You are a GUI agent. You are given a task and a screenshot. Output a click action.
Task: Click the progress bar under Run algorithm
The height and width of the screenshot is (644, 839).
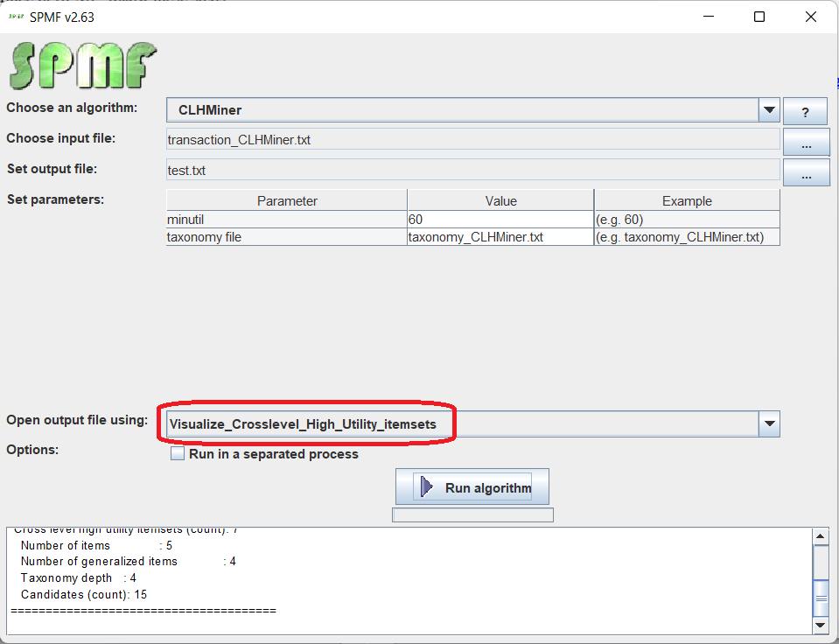click(x=472, y=515)
